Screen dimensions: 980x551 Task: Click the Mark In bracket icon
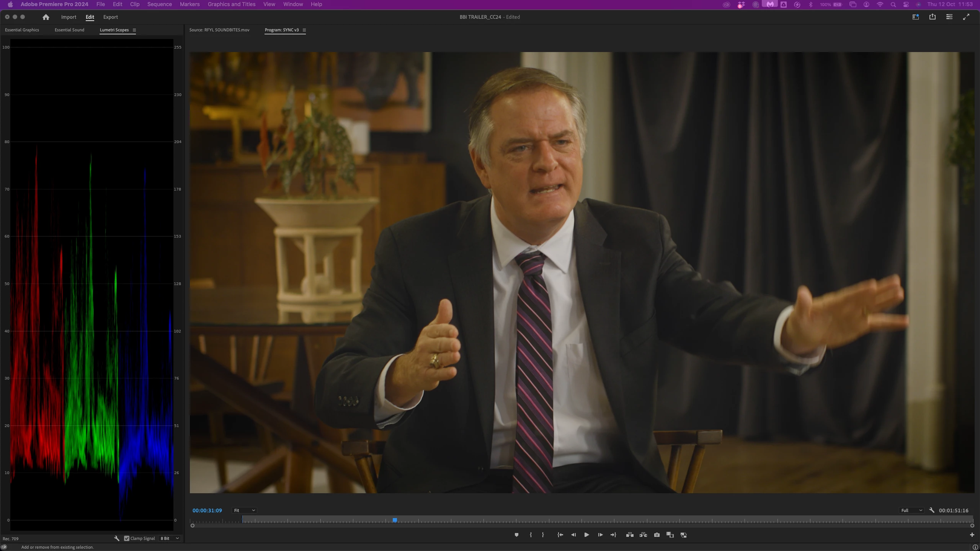point(531,535)
